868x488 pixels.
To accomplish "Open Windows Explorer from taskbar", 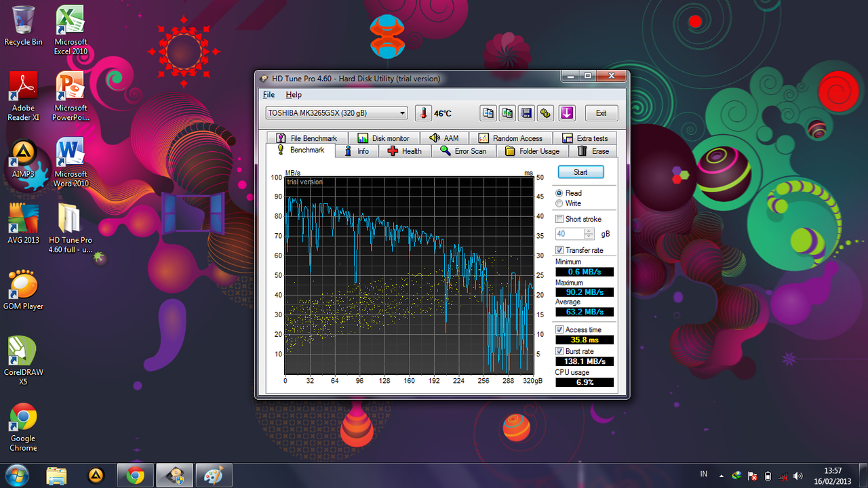I will click(58, 476).
